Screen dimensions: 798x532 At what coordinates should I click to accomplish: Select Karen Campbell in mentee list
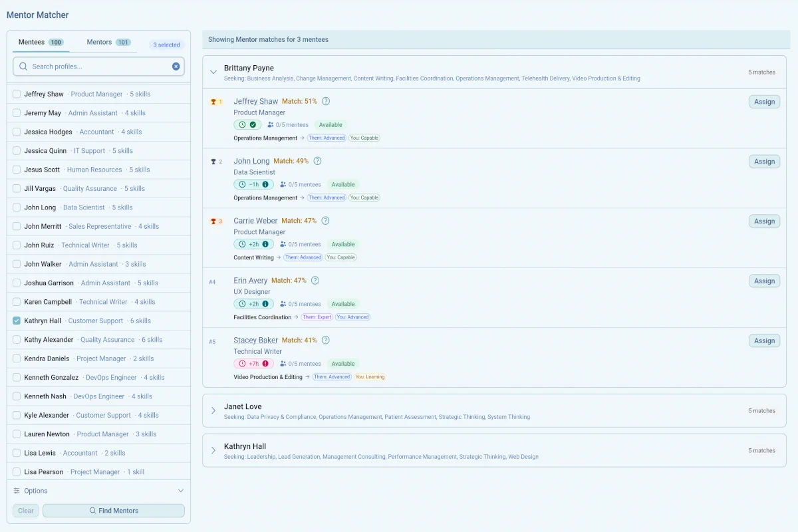(98, 302)
